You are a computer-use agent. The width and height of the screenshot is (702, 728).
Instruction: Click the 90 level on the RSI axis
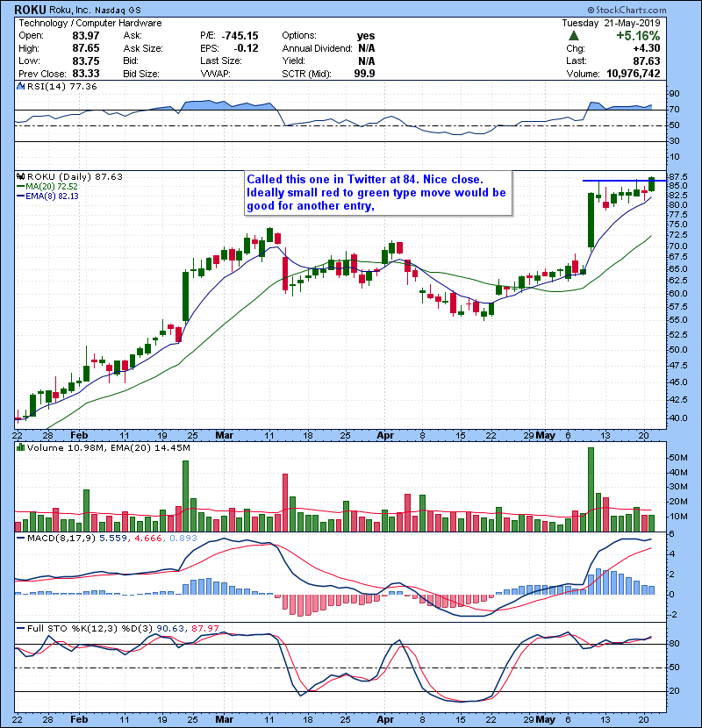click(x=674, y=94)
